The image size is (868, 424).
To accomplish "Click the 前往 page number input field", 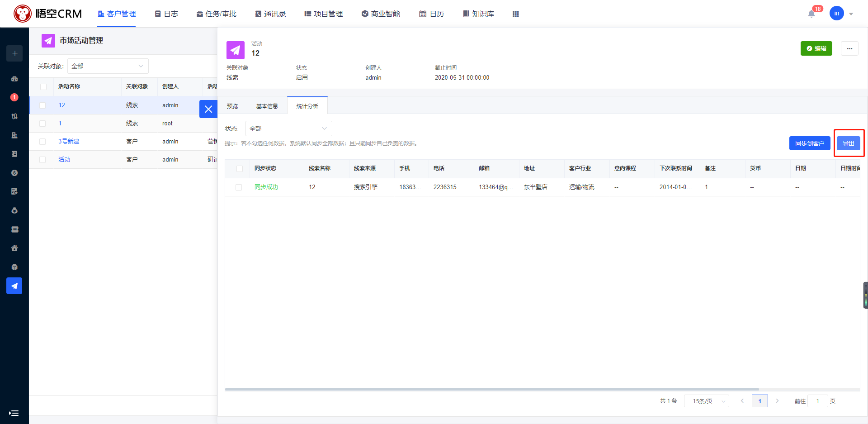I will tap(817, 401).
